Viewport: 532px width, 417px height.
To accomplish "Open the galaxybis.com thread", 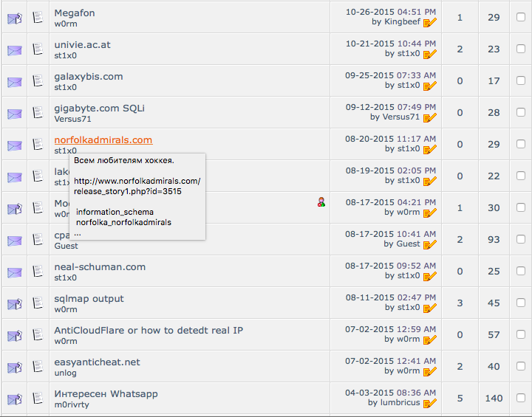I will tap(89, 77).
